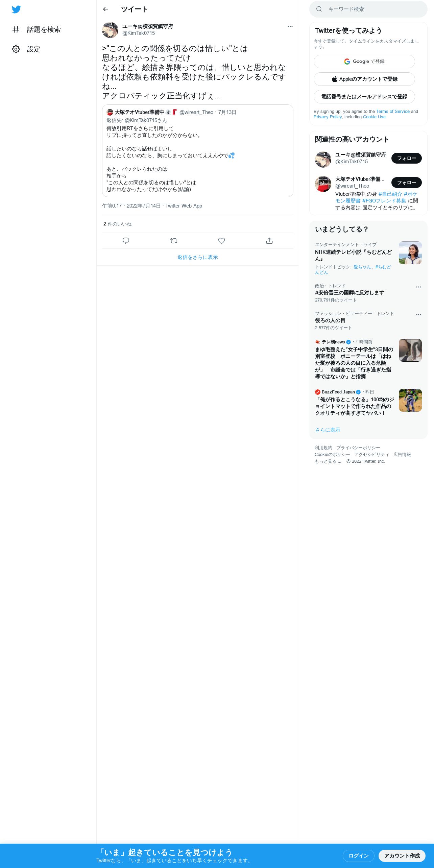Click アカウント作成 button

click(402, 856)
